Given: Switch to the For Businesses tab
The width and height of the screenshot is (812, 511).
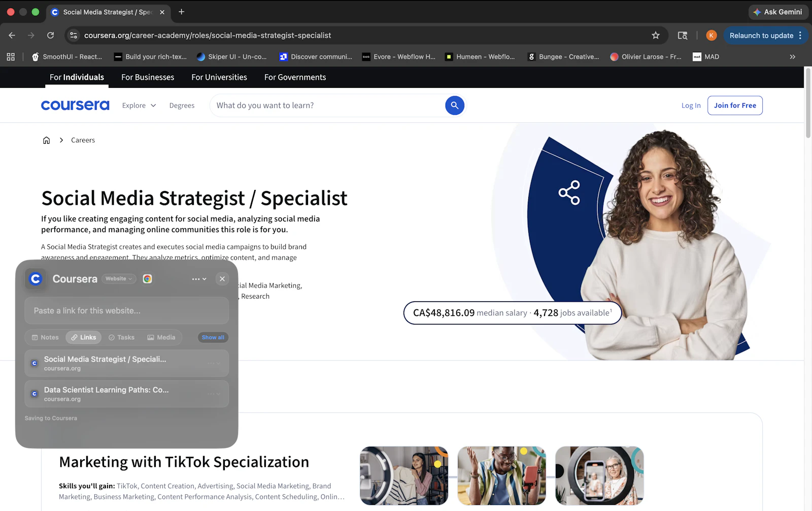Looking at the screenshot, I should pos(148,77).
